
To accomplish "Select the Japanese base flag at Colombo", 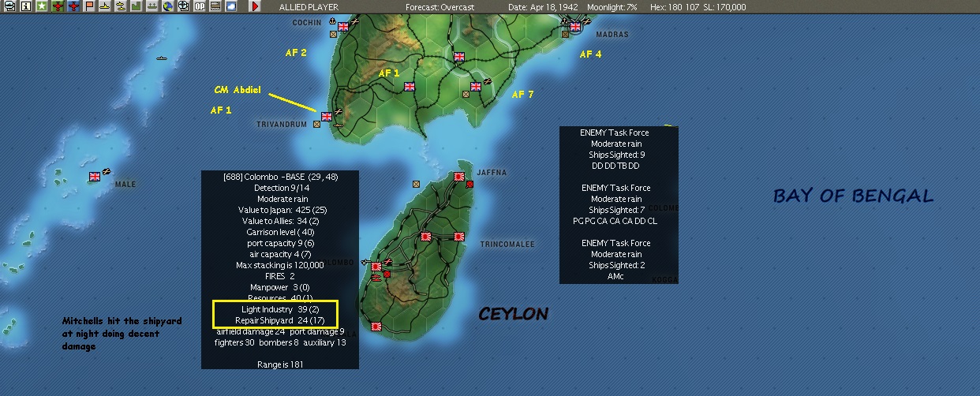I will click(x=376, y=267).
